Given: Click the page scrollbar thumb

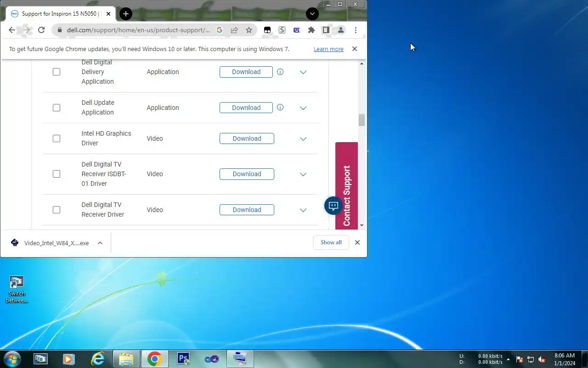Looking at the screenshot, I should pos(362,120).
